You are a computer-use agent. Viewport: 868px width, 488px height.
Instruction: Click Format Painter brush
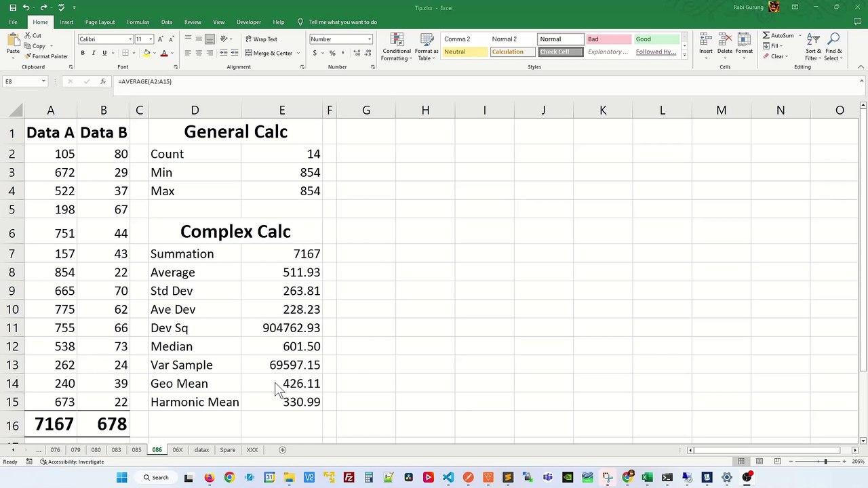[28, 56]
